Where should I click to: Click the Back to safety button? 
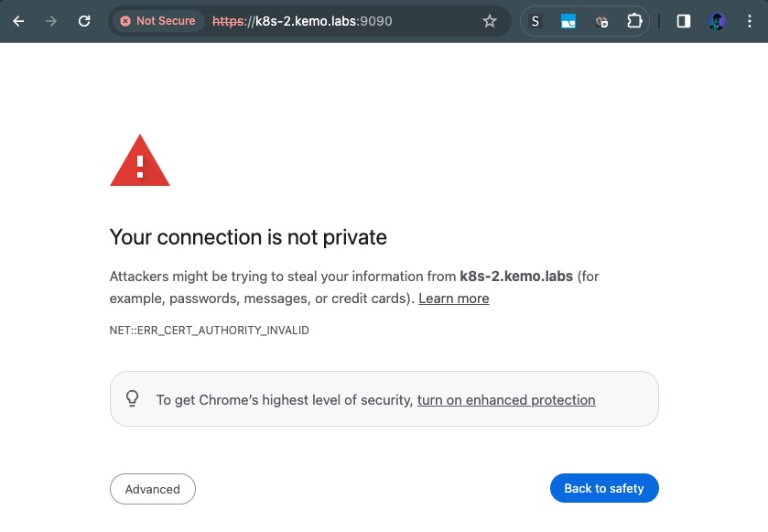[604, 488]
